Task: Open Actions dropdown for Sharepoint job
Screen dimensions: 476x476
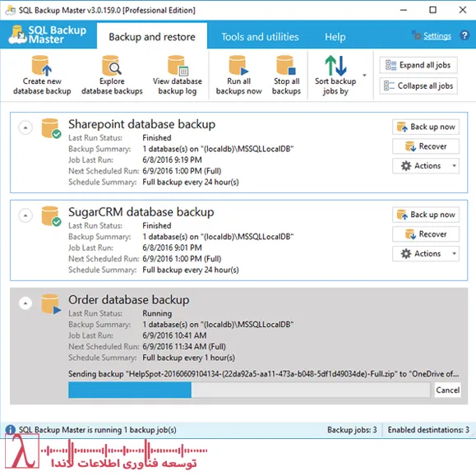Action: click(426, 166)
